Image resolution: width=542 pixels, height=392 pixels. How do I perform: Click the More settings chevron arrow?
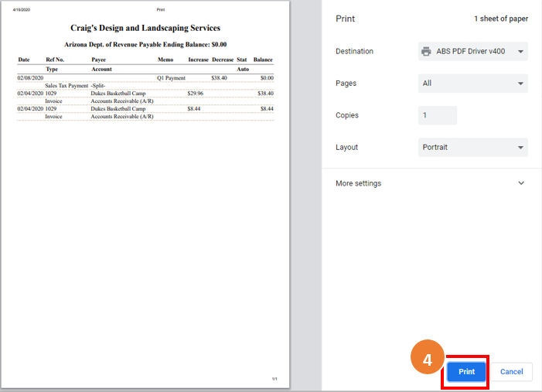coord(521,183)
